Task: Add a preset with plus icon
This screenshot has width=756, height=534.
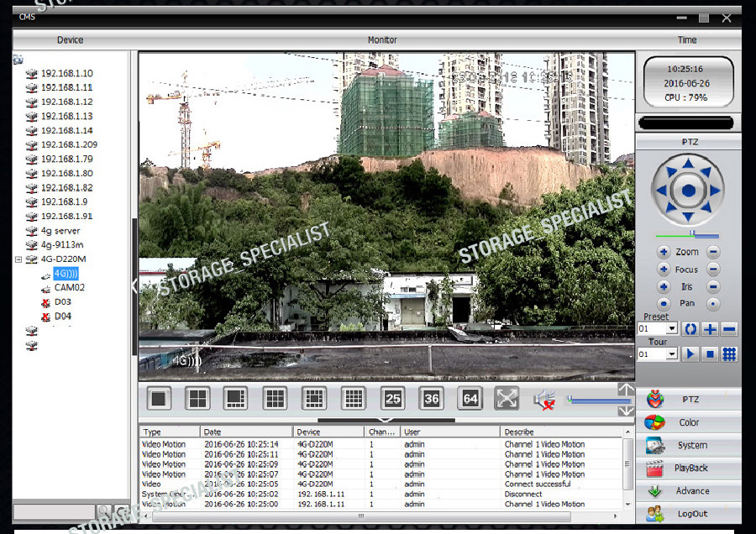Action: (x=710, y=329)
